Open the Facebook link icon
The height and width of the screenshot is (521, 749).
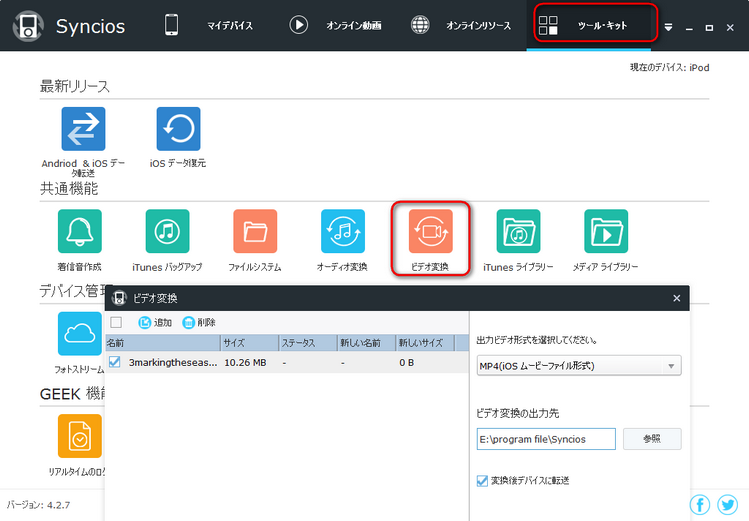[700, 505]
